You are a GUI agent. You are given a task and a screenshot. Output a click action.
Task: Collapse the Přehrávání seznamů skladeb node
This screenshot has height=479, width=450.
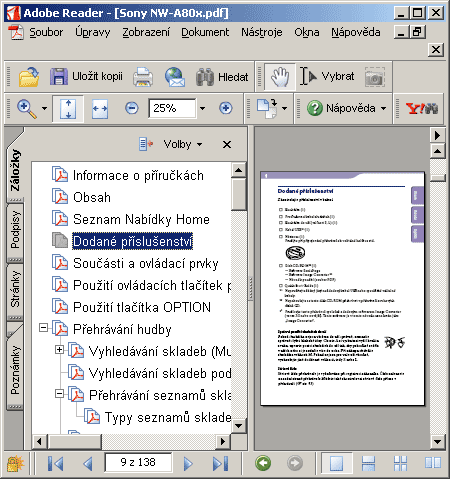[59, 394]
